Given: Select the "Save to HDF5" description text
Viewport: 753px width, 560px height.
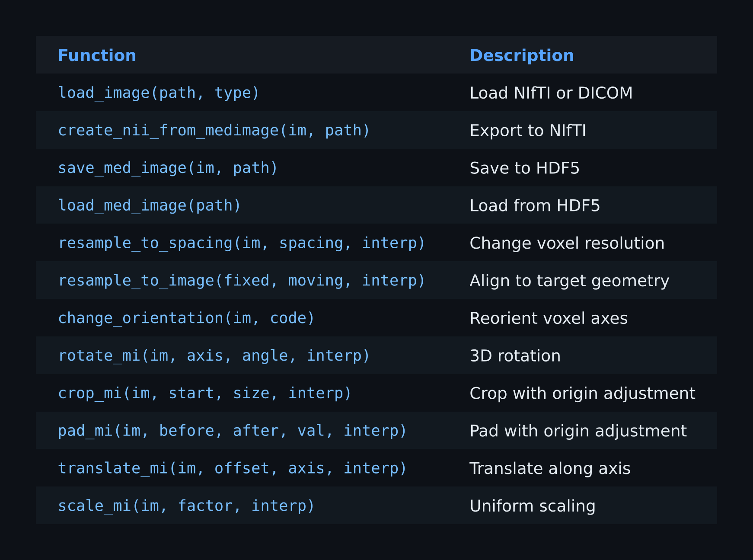Looking at the screenshot, I should [524, 168].
